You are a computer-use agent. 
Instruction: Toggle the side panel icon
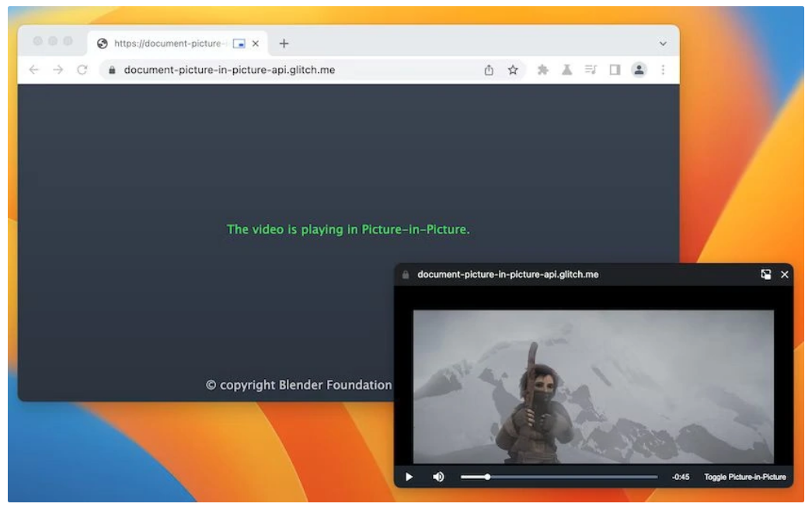(x=615, y=70)
